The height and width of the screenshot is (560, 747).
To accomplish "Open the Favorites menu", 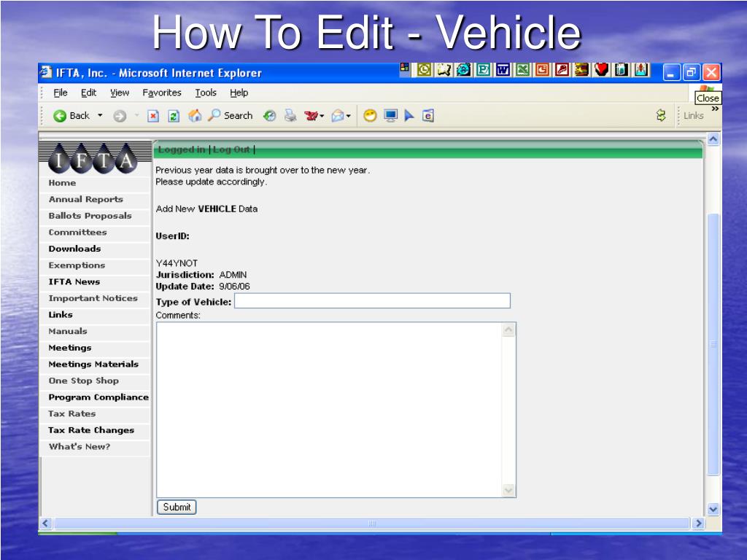I will coord(162,93).
